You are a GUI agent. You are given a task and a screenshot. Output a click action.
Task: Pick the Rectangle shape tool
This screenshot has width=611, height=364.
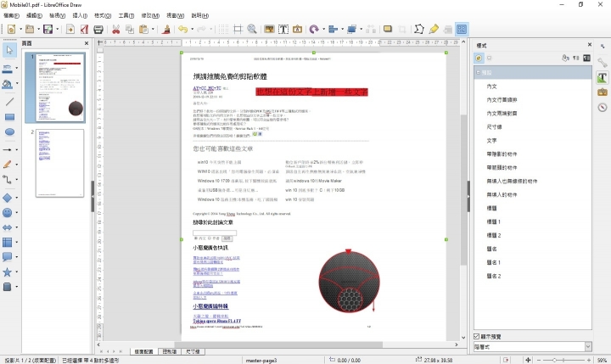[9, 117]
